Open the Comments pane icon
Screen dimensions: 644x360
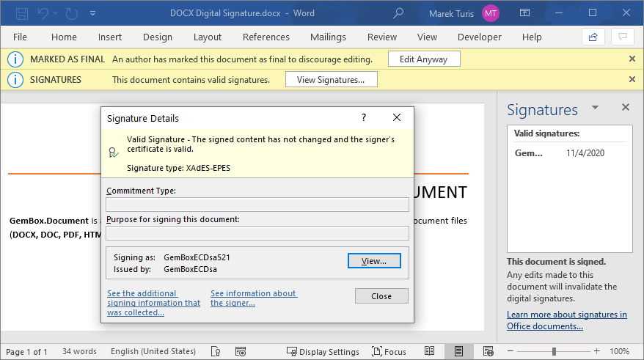623,37
